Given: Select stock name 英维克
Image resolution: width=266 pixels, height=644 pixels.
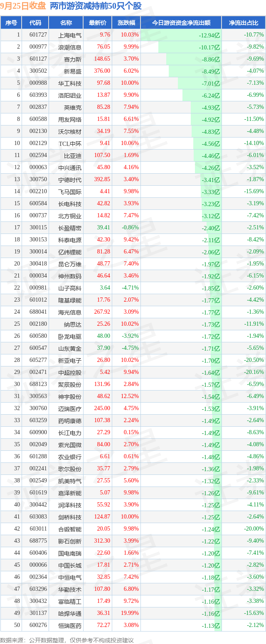Looking at the screenshot, I should click(x=73, y=108).
